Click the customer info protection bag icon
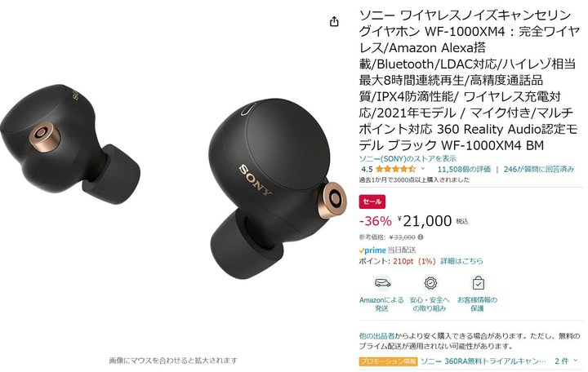Screen dimensions: 588x372 click(478, 283)
